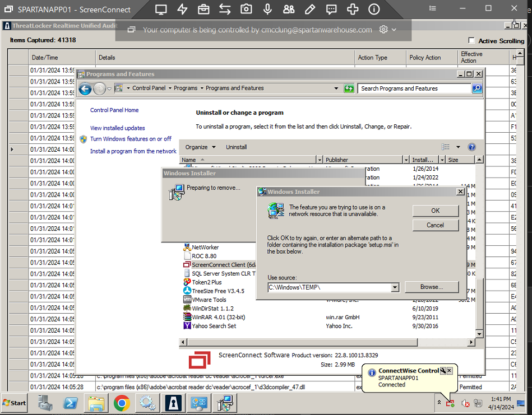
Task: Open PowerShell from the taskbar
Action: point(71,403)
